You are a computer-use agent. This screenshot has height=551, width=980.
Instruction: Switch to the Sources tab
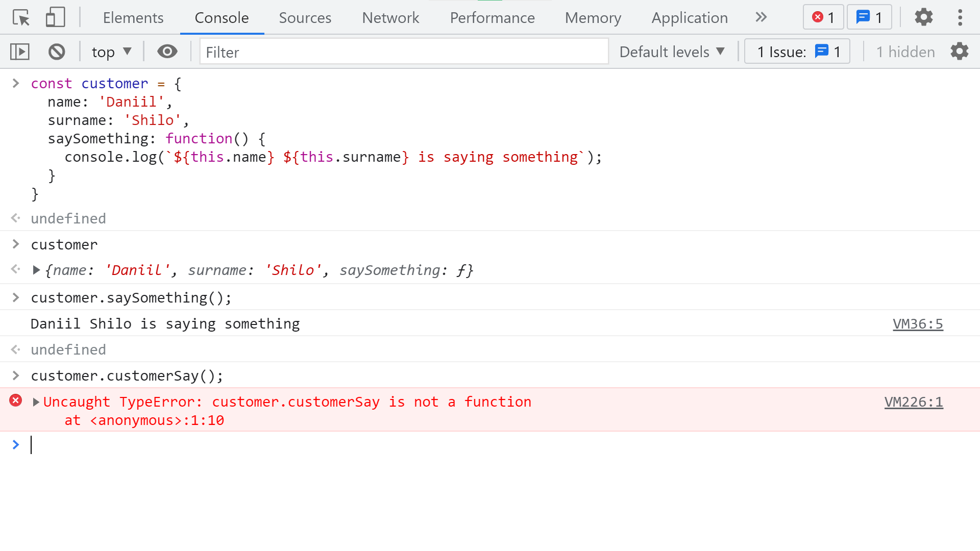point(305,18)
